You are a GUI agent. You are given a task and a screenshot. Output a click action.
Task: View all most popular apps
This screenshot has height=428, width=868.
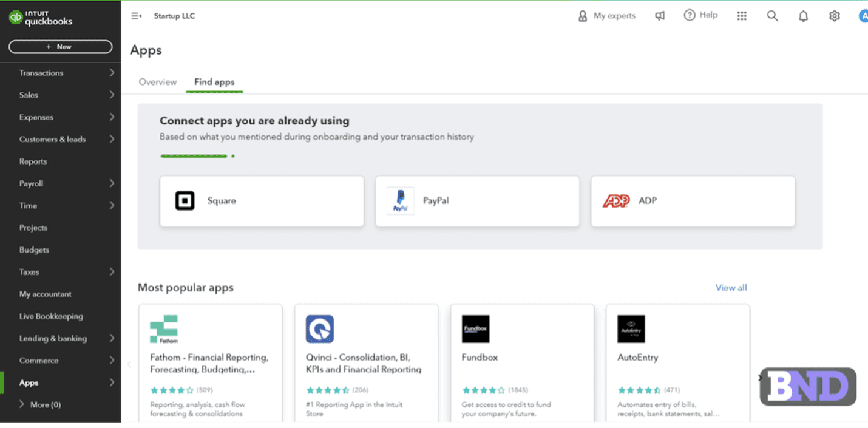[x=731, y=287]
